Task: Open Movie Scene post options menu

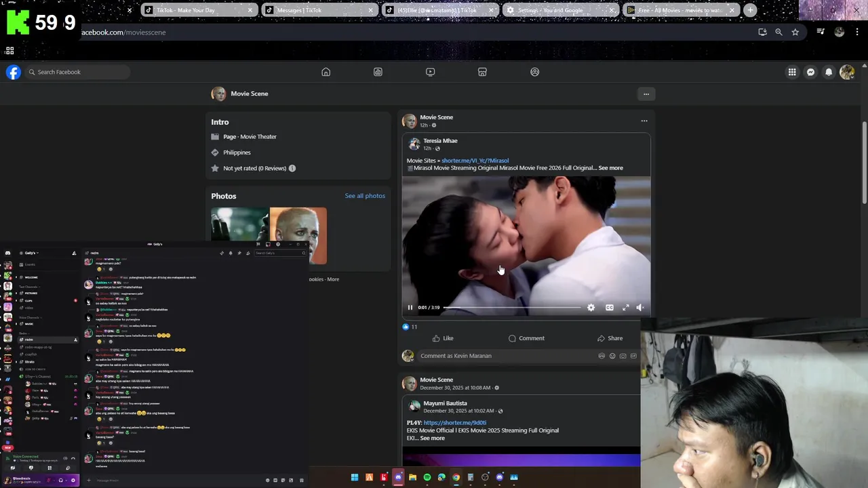Action: (644, 121)
